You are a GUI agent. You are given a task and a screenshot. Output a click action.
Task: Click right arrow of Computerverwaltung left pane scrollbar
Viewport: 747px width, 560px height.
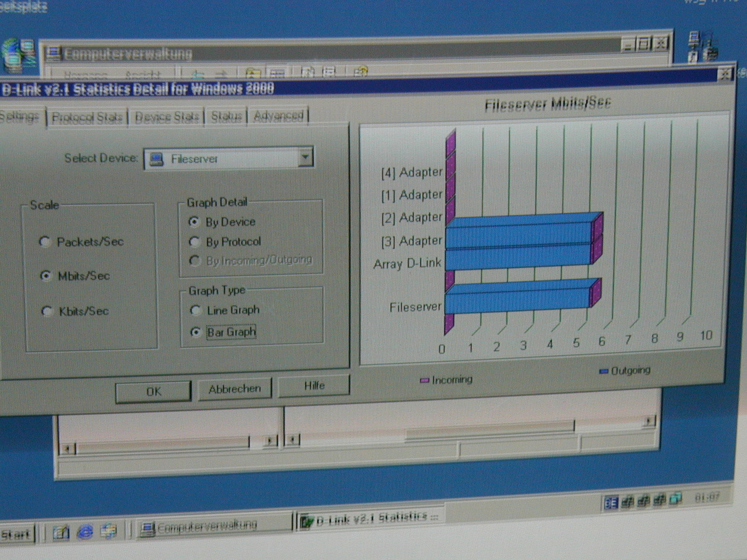pyautogui.click(x=270, y=441)
